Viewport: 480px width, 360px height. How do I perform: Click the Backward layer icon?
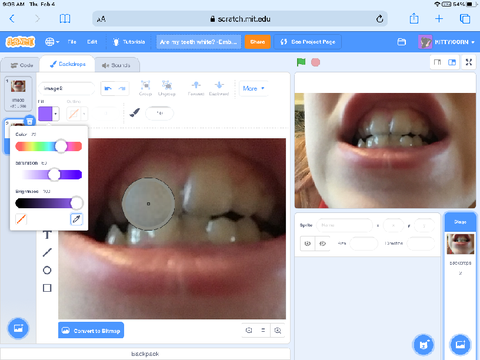point(219,88)
